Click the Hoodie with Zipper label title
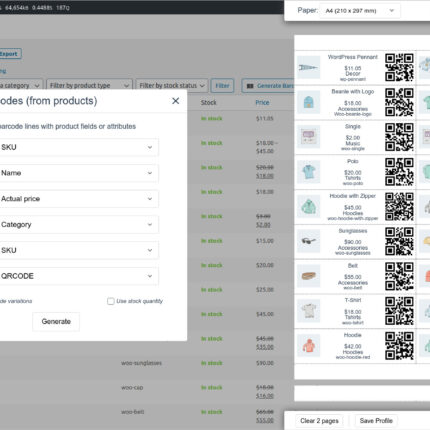 (353, 196)
